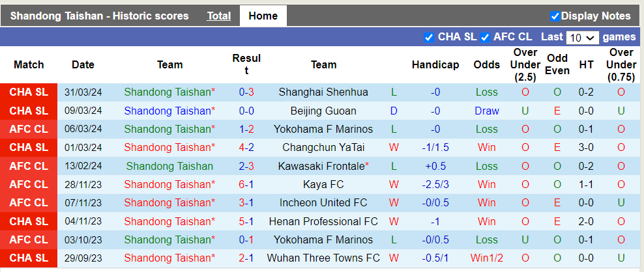Uncheck the CHA SL filter checkbox
Screen dimensions: 644x272
pos(428,37)
